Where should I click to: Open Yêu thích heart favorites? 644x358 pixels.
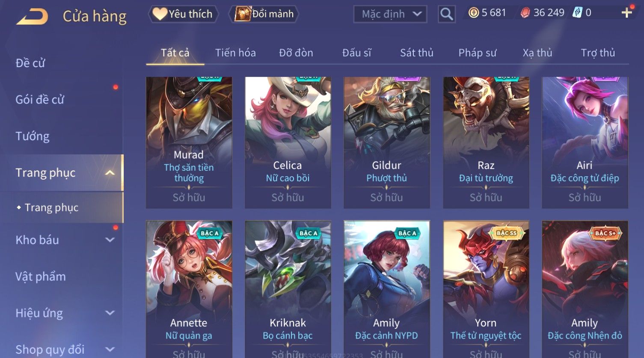183,14
